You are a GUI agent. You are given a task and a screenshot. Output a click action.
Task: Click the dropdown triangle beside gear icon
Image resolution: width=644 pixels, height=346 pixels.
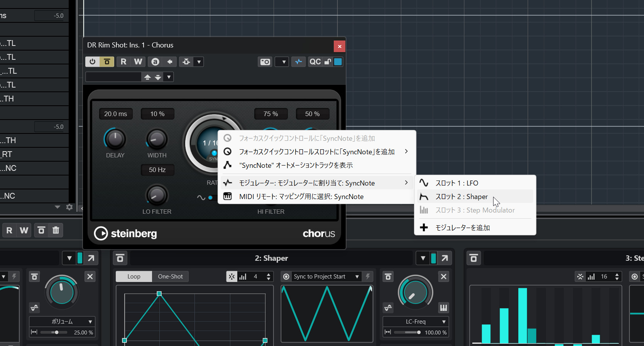57,207
